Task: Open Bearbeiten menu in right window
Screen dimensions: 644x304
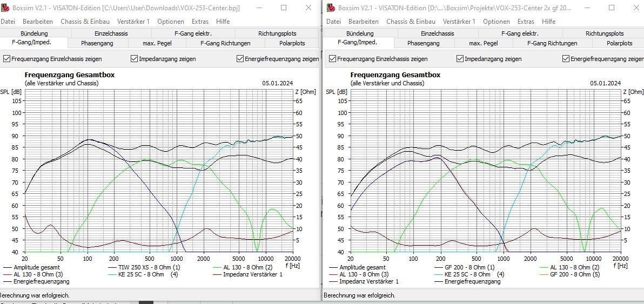Action: (x=364, y=22)
